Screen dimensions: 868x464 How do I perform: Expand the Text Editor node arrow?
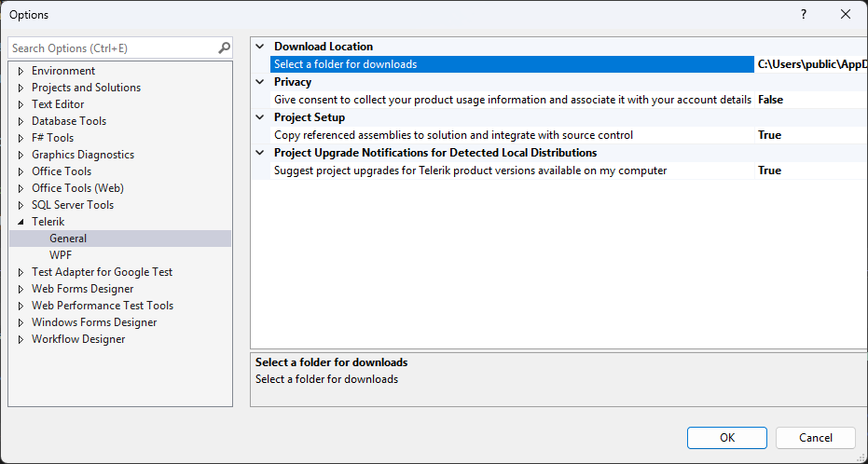point(21,104)
